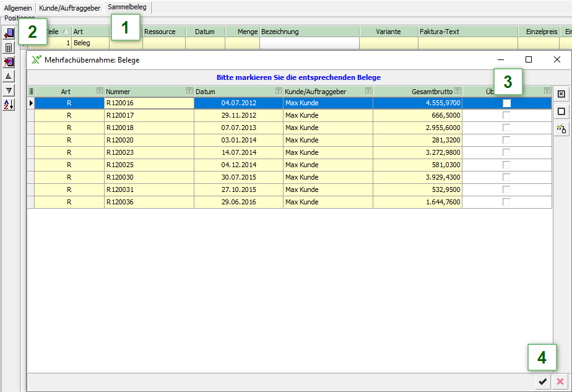Open the filter dropdown on Gesamtbrutto column
Screen dimensions: 572x392
click(x=457, y=91)
